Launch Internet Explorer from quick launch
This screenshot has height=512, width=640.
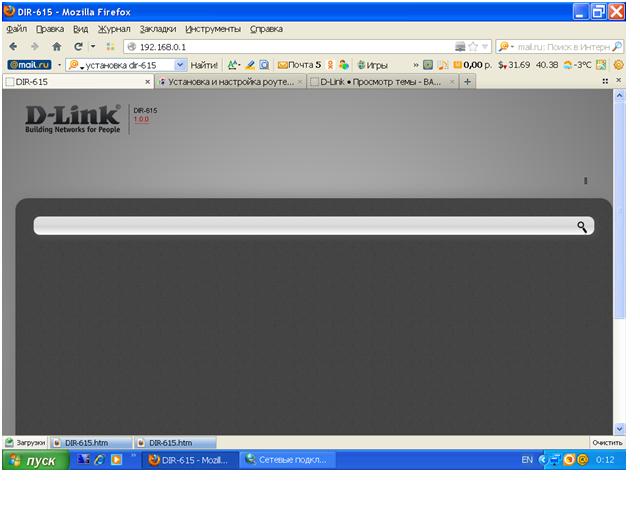click(x=100, y=460)
